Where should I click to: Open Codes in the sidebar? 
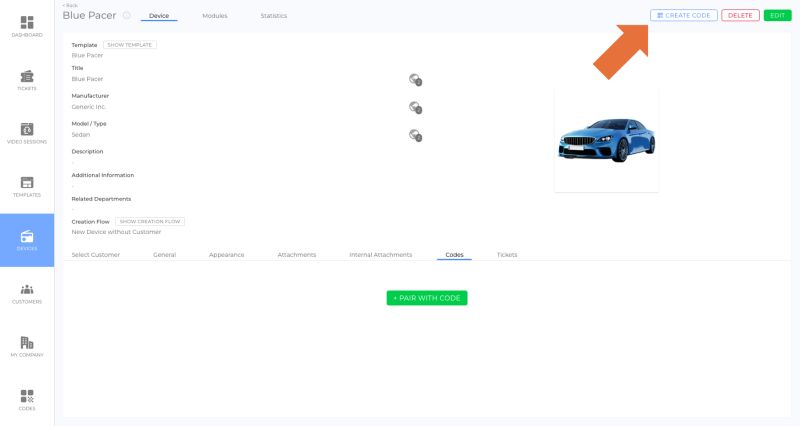coord(27,400)
